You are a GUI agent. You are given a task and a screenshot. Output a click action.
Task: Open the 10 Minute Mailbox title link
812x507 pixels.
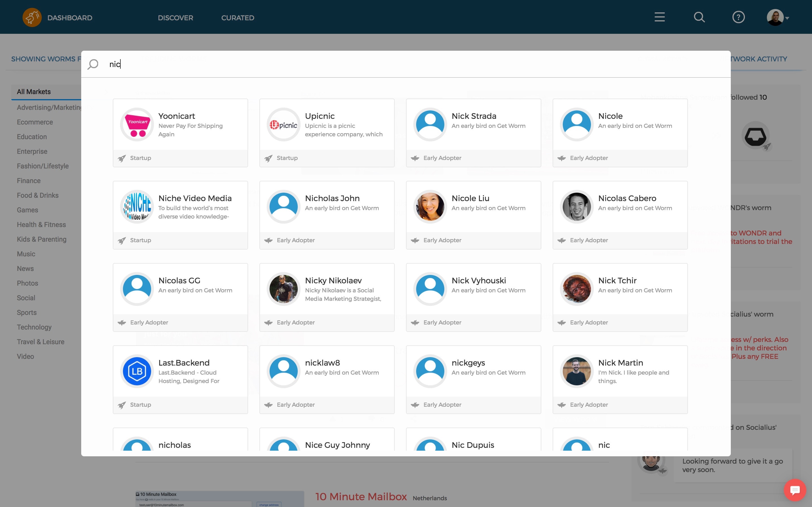coord(361,496)
